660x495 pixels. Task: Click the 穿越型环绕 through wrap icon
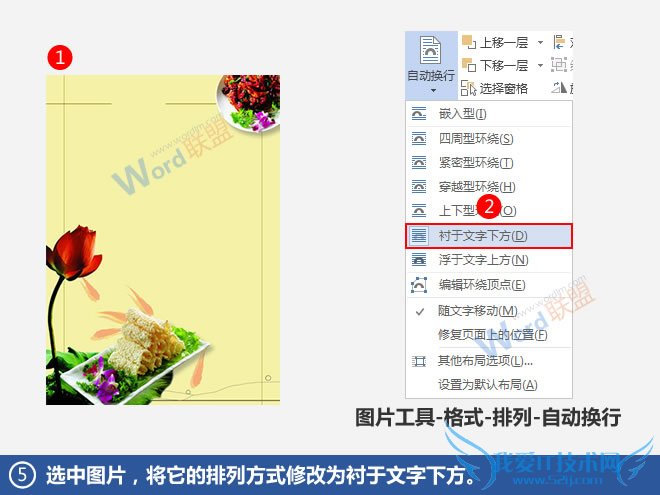pyautogui.click(x=419, y=186)
